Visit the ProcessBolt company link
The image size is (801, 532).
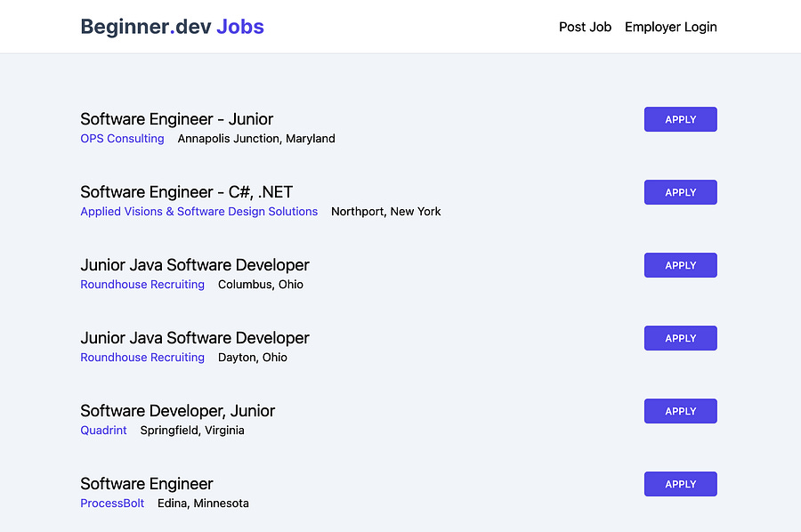(112, 504)
